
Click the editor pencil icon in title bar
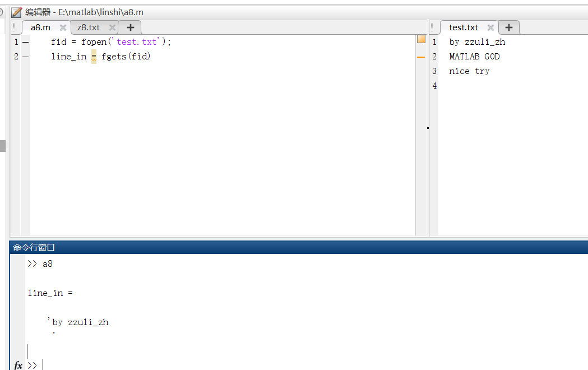pos(16,12)
